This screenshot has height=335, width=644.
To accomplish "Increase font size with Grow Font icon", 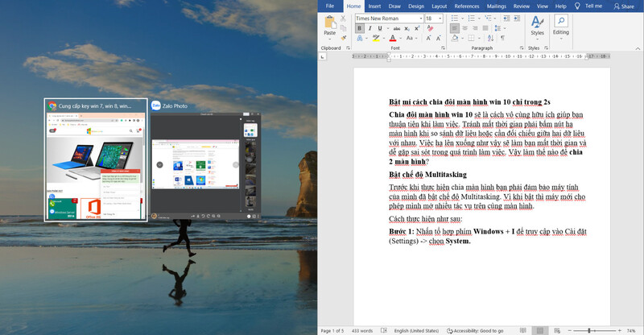I will pos(428,38).
